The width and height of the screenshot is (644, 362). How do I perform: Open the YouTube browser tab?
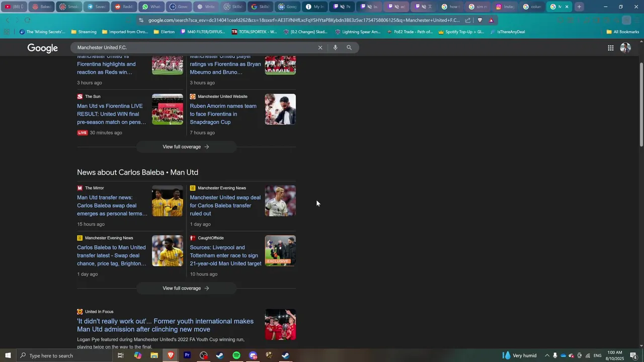pos(14,7)
